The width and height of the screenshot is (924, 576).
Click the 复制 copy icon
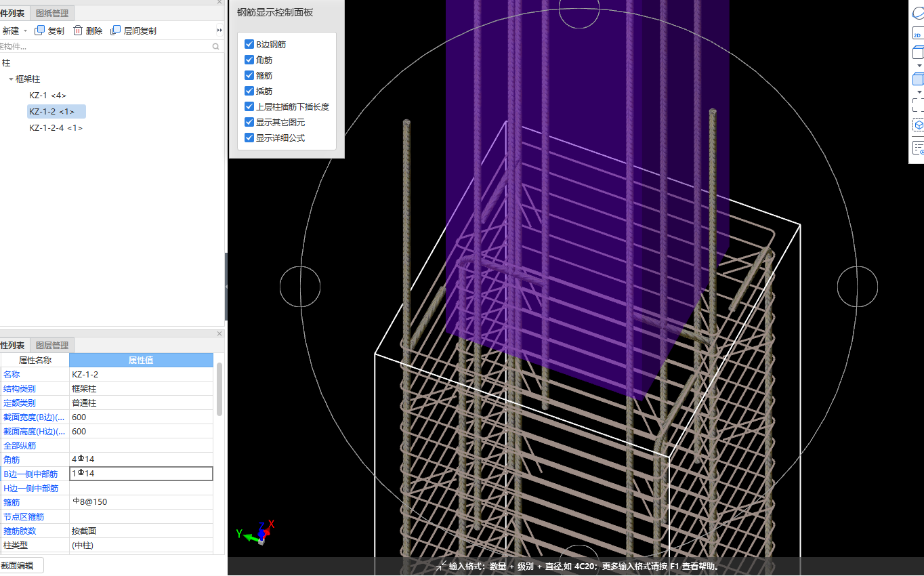(39, 30)
